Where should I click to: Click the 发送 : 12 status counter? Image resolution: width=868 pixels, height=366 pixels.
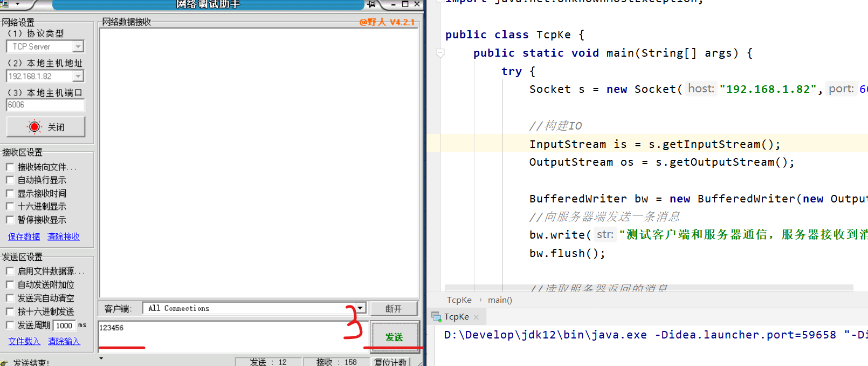point(268,362)
